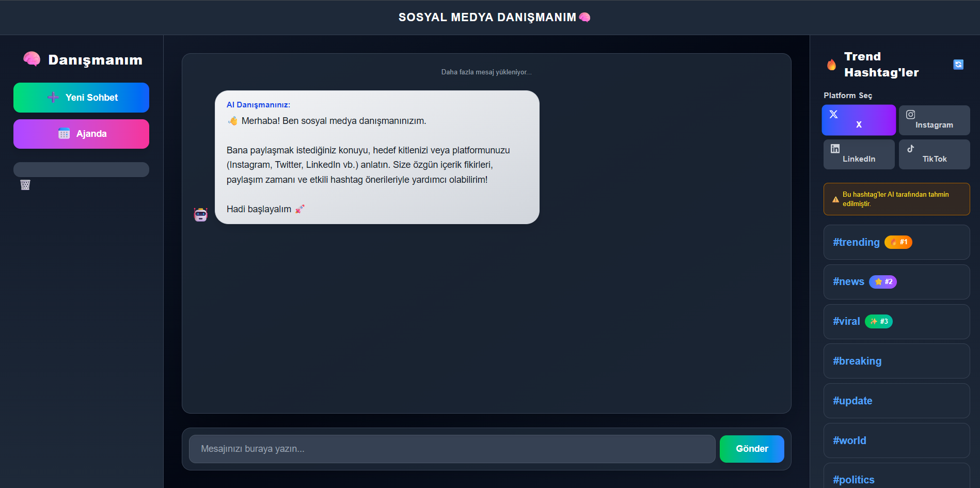Switch to the LinkedIn platform
Screen dimensions: 980x488
click(859, 154)
